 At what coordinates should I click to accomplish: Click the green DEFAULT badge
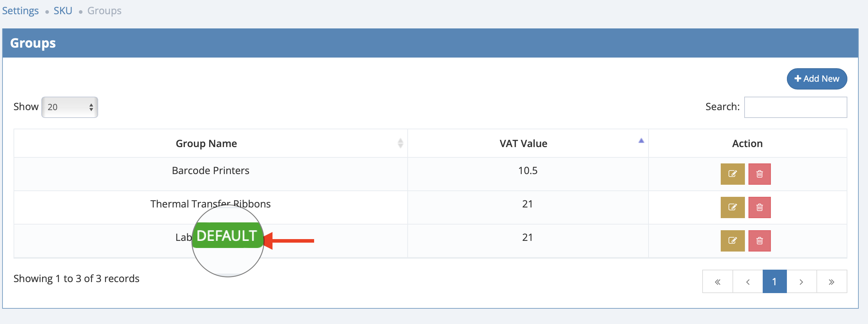click(x=227, y=236)
